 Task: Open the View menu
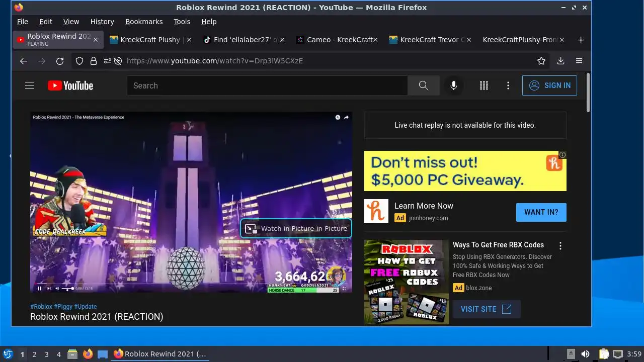point(71,22)
